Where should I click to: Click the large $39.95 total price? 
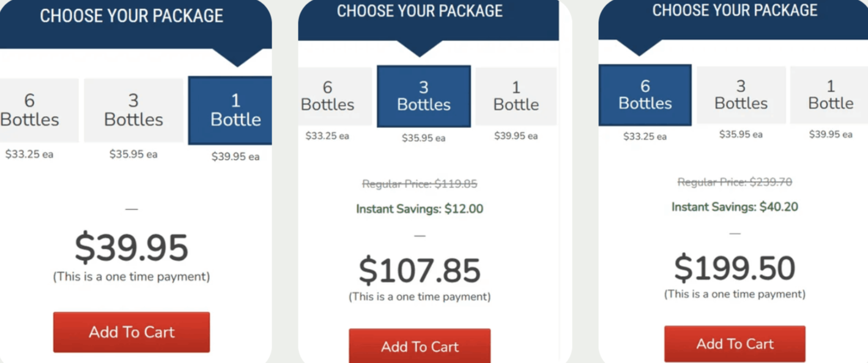coord(132,248)
